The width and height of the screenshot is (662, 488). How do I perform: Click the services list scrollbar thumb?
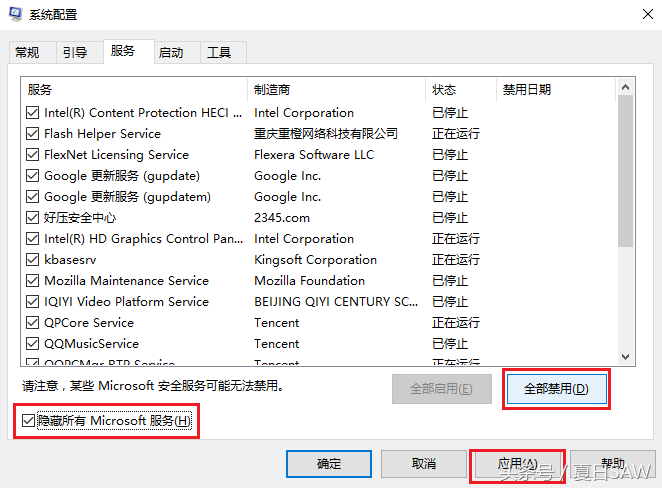625,171
